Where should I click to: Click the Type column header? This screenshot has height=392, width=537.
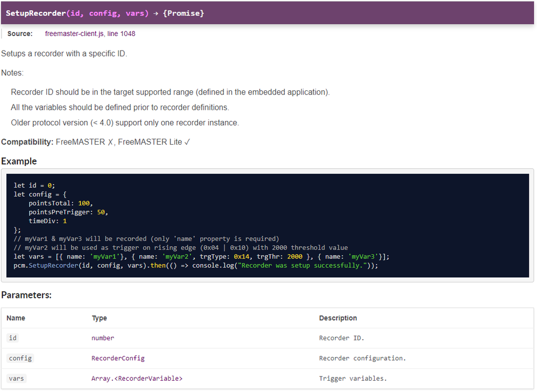[x=99, y=318]
